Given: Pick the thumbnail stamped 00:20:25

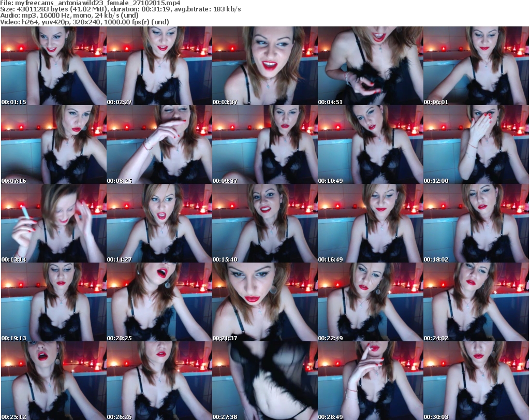Looking at the screenshot, I should (159, 302).
